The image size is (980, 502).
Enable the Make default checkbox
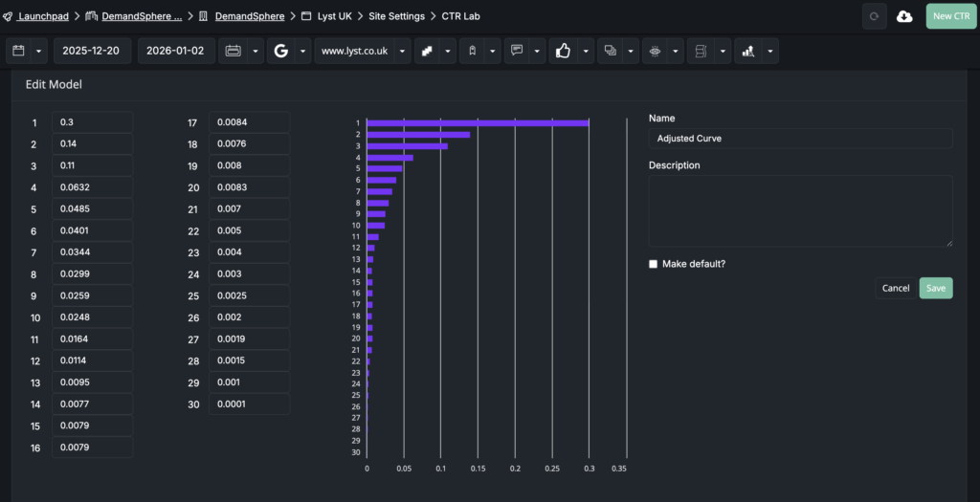[654, 264]
